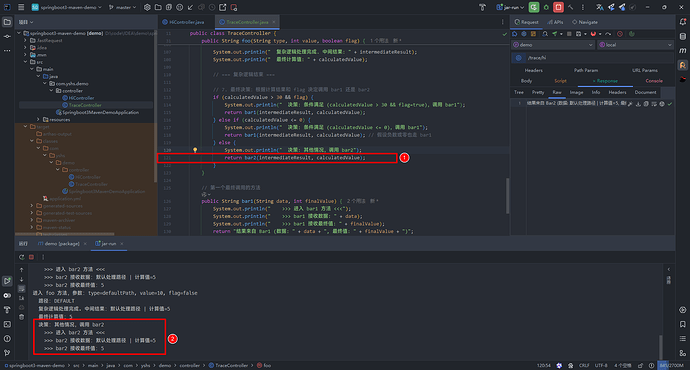Close the jar-run run tab
Viewport: 690px width, 370px height.
(x=122, y=244)
